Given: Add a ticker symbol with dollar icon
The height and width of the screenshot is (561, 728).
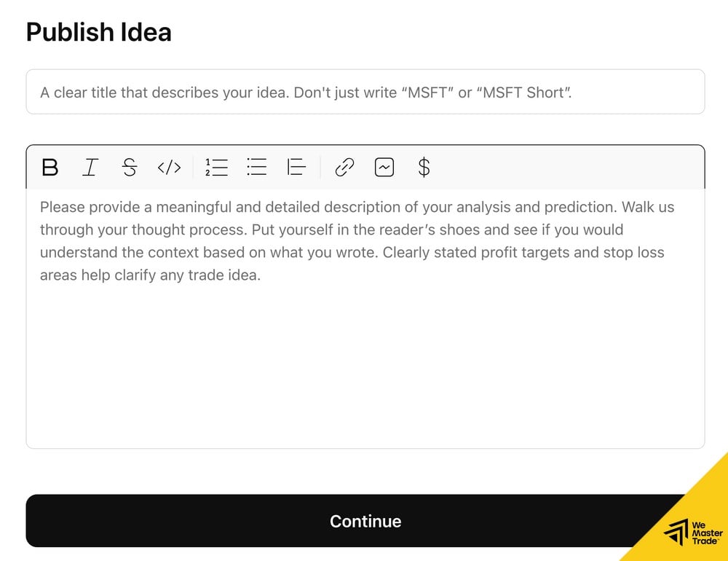Looking at the screenshot, I should coord(424,168).
